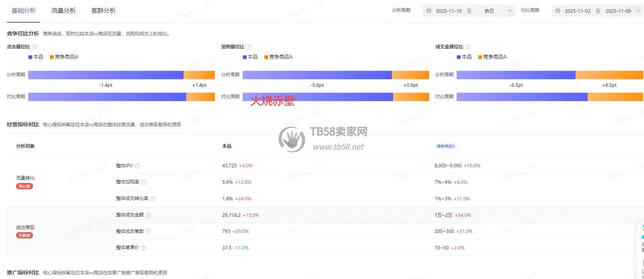Toggle 本品 legend in 成交金额控比 chart
Image resolution: width=644 pixels, height=279 pixels.
464,57
